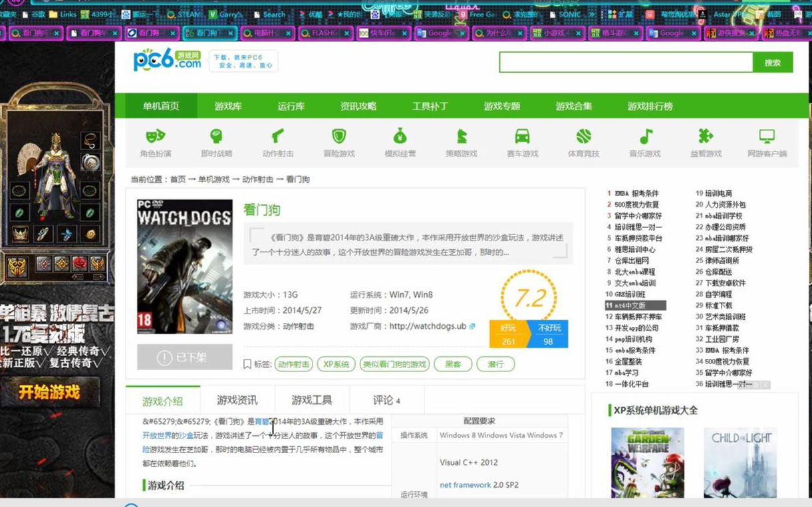Open the 游戏库 navigation menu item
The image size is (812, 507).
click(x=228, y=105)
